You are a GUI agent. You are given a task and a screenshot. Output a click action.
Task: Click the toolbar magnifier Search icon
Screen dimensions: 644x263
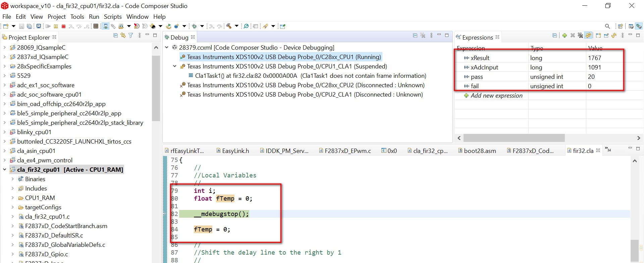[607, 26]
